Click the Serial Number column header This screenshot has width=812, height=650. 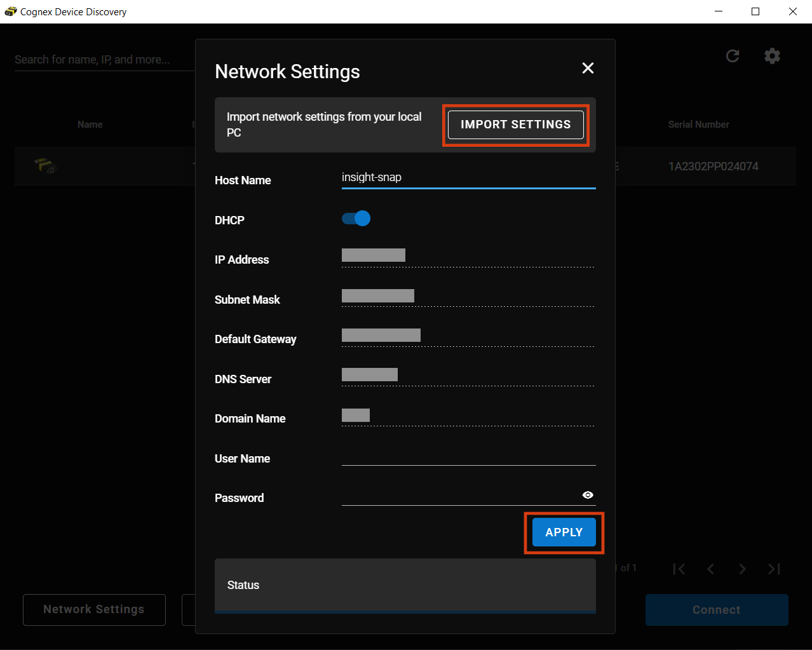click(x=698, y=125)
